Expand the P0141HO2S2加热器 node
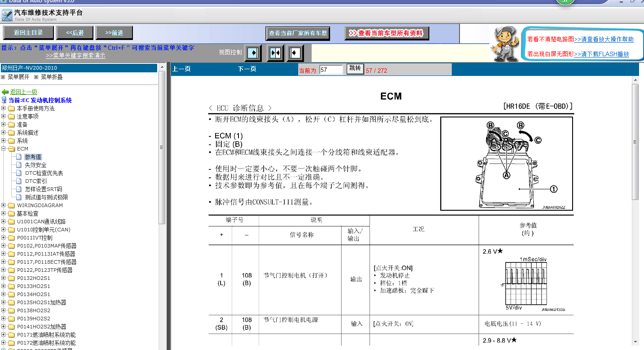 (4, 327)
